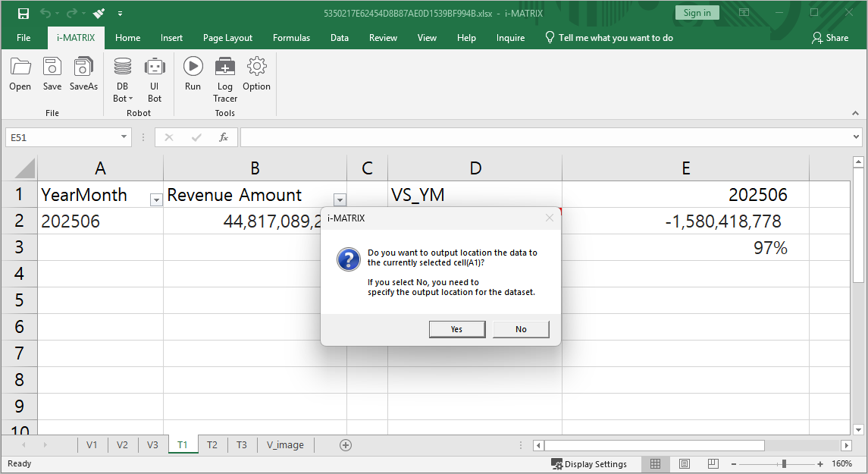
Task: Click the zoom slider handle
Action: click(x=784, y=463)
